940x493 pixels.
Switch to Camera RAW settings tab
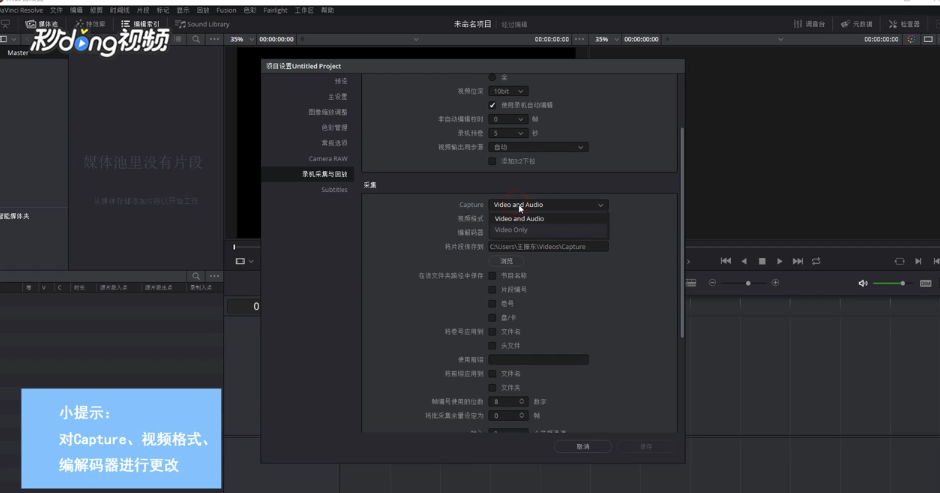tap(328, 159)
